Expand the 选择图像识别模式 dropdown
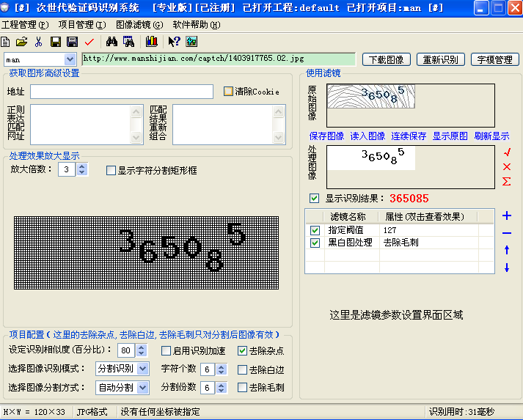 [x=142, y=369]
